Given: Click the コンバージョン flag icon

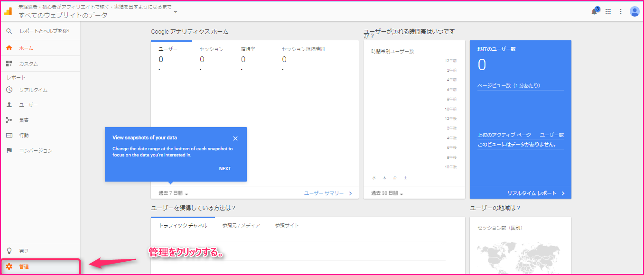Looking at the screenshot, I should [x=9, y=151].
